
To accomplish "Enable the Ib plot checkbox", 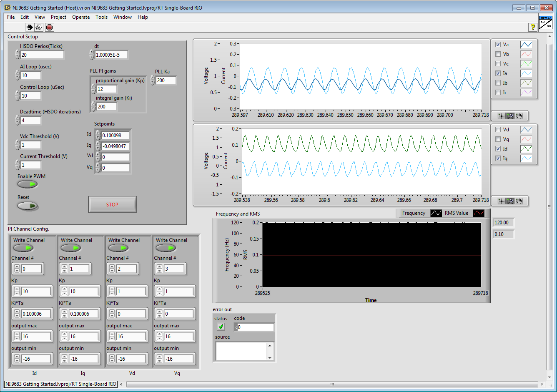I will click(498, 83).
